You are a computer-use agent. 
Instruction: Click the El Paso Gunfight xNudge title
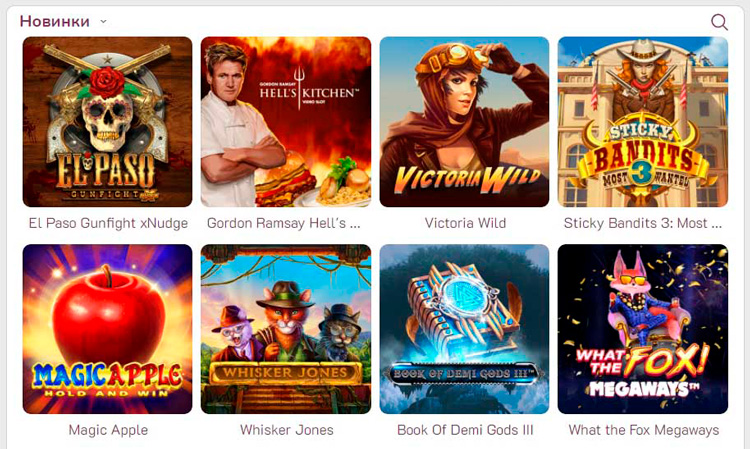pos(108,223)
